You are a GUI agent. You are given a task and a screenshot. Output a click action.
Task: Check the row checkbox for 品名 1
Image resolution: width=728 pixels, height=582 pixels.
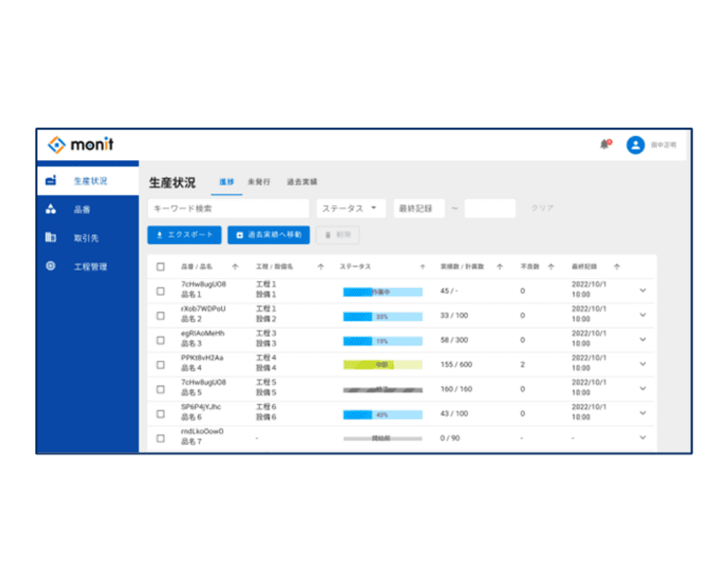(161, 291)
